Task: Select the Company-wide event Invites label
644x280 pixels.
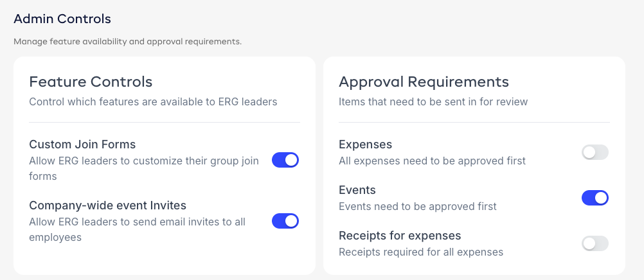Action: tap(107, 206)
